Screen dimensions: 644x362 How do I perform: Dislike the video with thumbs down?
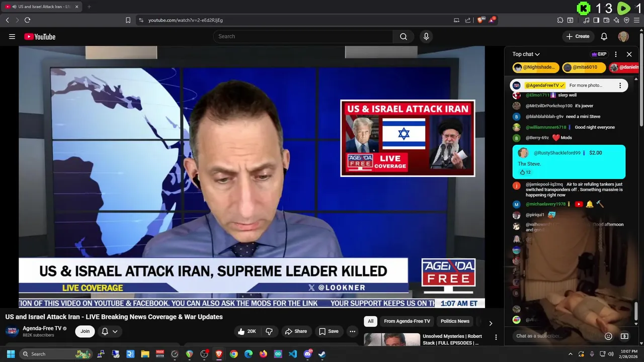[269, 331]
